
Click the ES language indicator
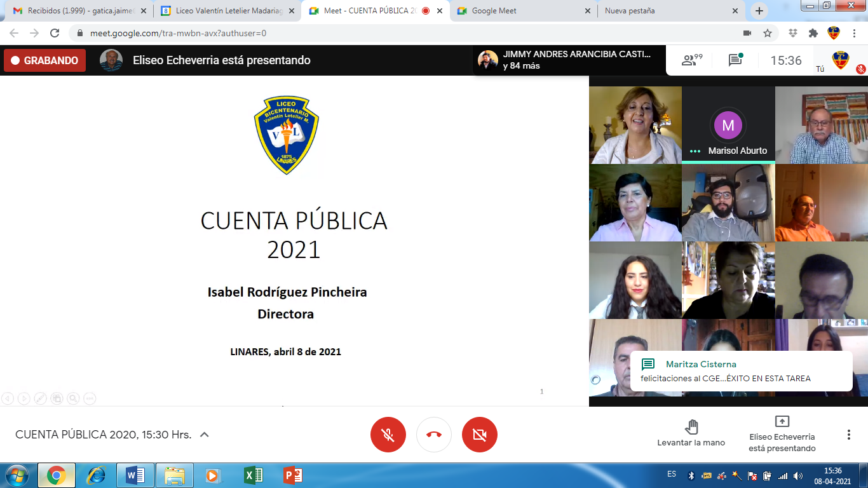[672, 474]
